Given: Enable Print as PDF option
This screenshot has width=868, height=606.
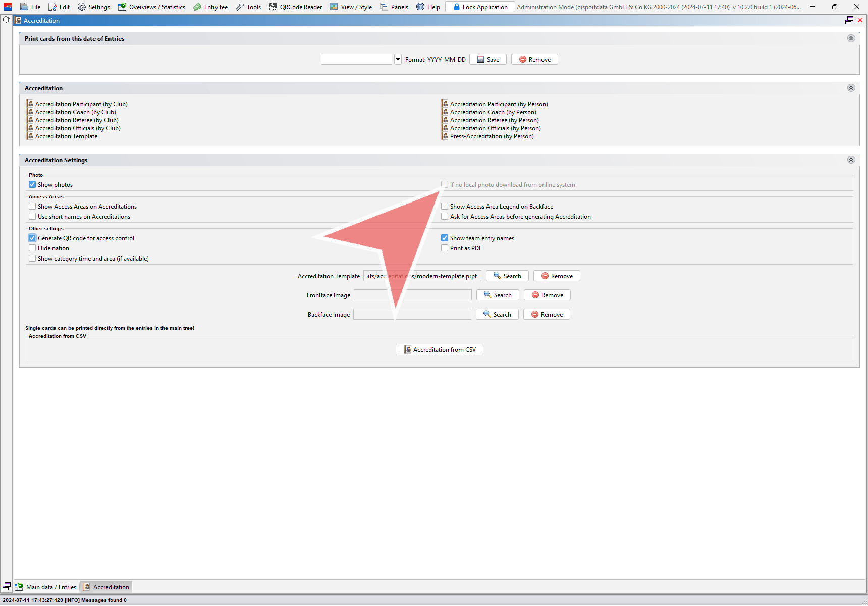Looking at the screenshot, I should coord(445,248).
